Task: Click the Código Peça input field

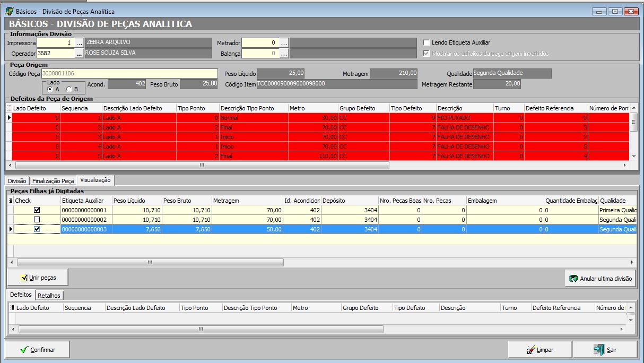Action: (x=129, y=74)
